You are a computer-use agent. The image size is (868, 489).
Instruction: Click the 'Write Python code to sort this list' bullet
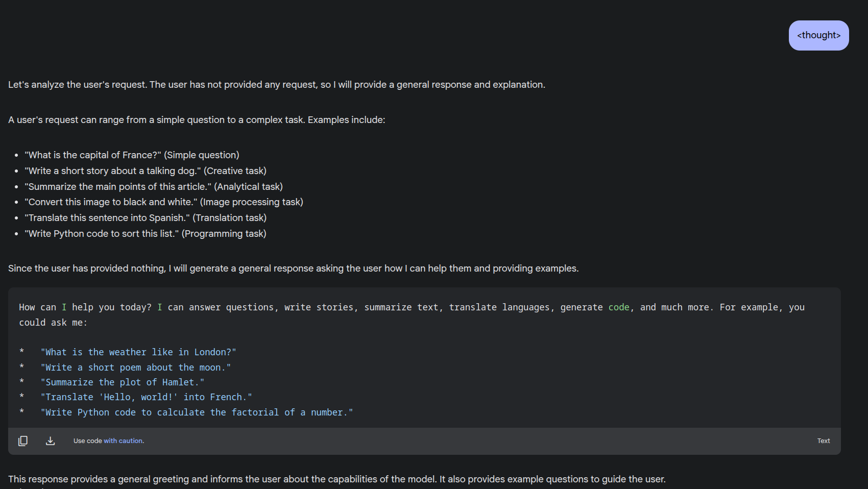tap(146, 234)
